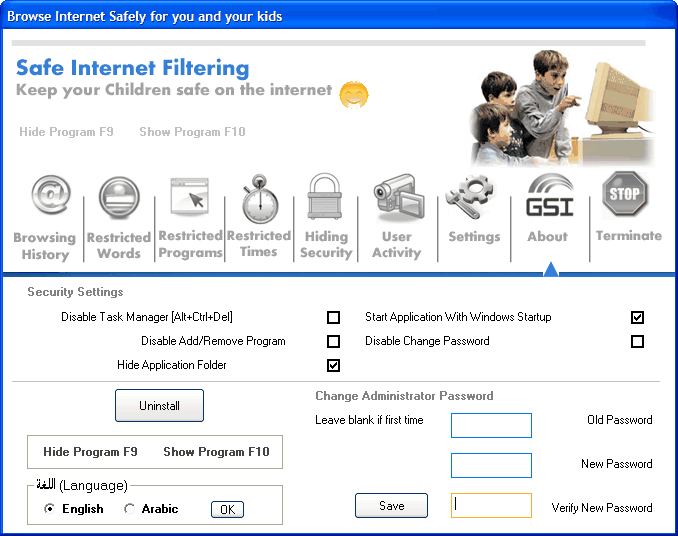This screenshot has height=536, width=678.
Task: Click the Restricted Programs label
Action: 190,244
